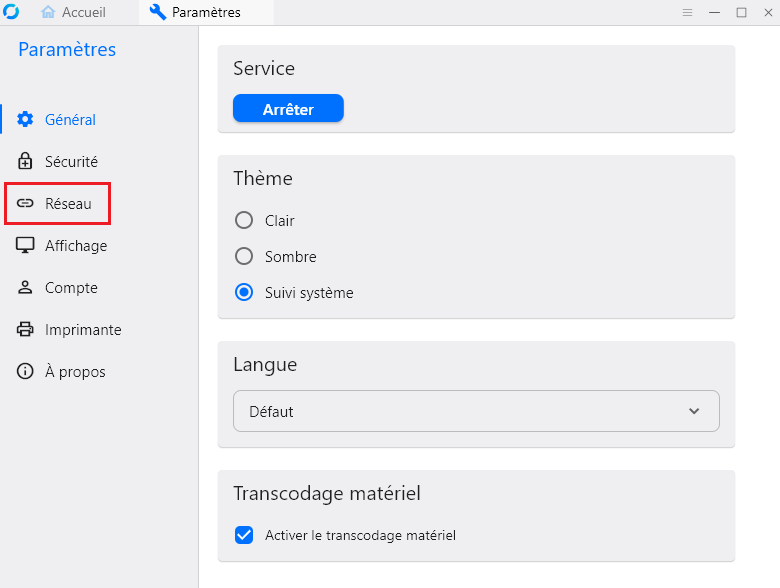The height and width of the screenshot is (588, 780).
Task: Select the Sombre theme option
Action: point(243,257)
